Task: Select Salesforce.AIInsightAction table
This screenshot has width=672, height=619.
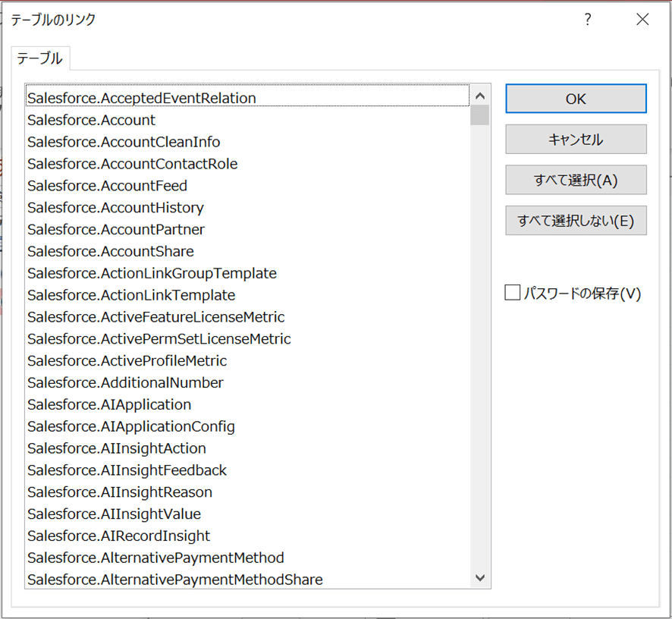Action: pos(248,448)
